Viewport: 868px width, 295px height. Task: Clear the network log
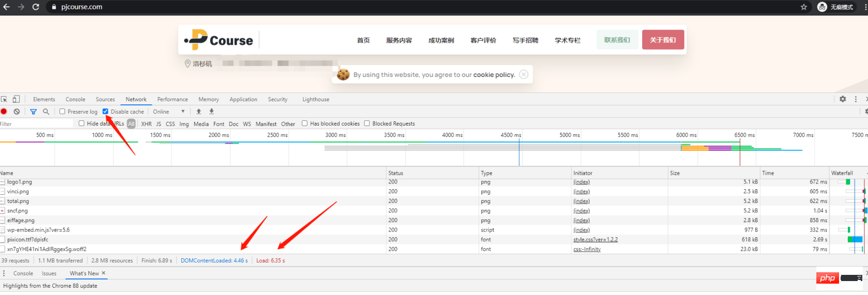point(17,112)
